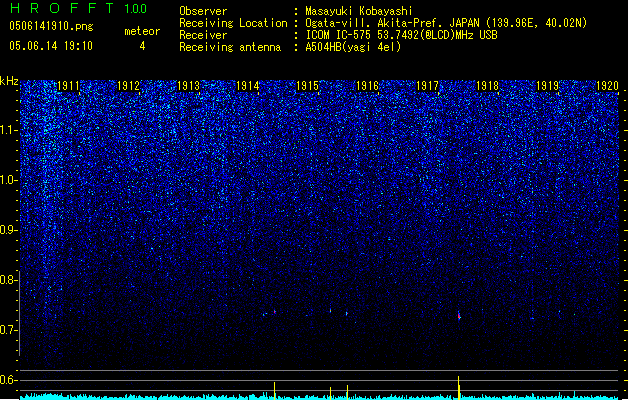Click the red meteor echo between 1914 and 1915
The image size is (629, 400).
click(x=275, y=311)
